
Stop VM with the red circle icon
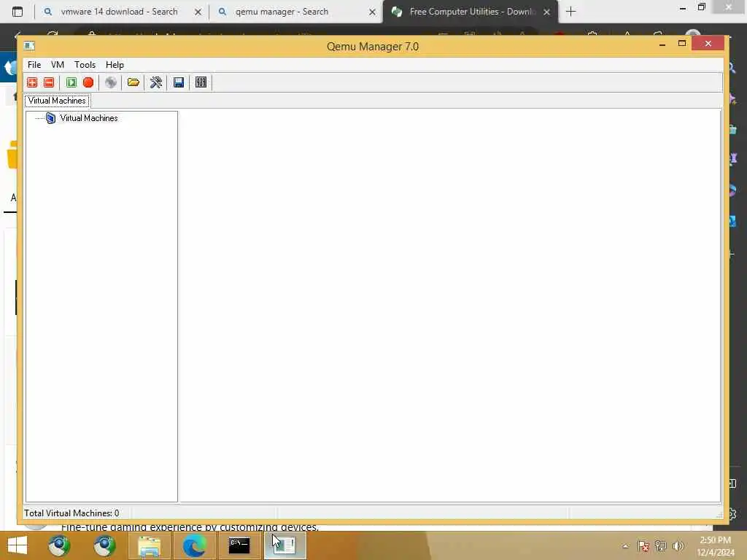(88, 82)
